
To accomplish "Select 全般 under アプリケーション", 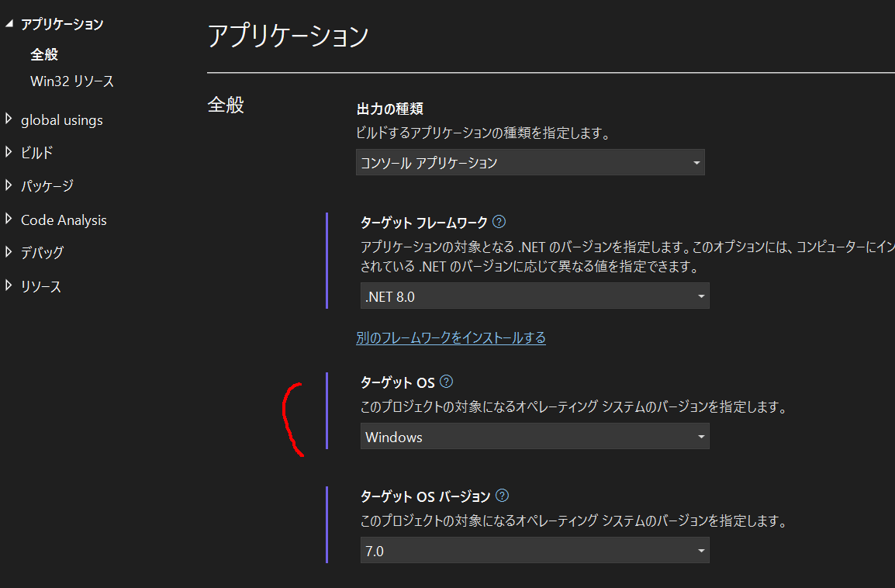I will tap(44, 54).
